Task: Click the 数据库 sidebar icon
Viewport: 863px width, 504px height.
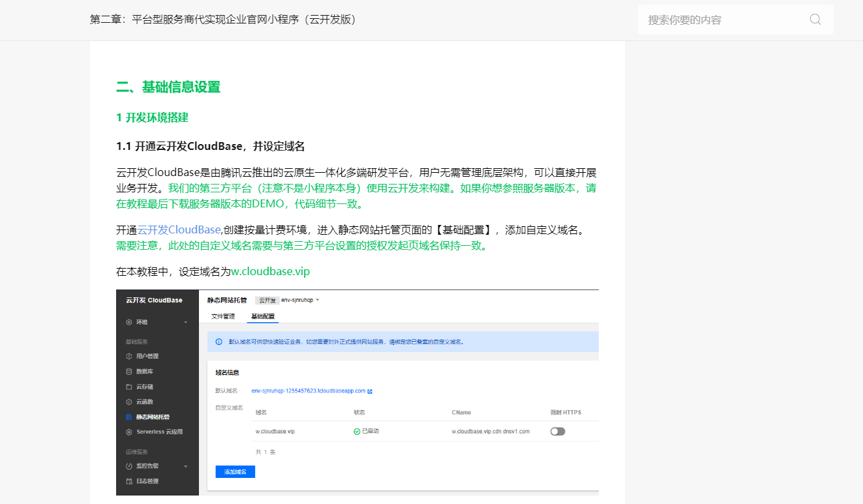Action: pyautogui.click(x=129, y=372)
